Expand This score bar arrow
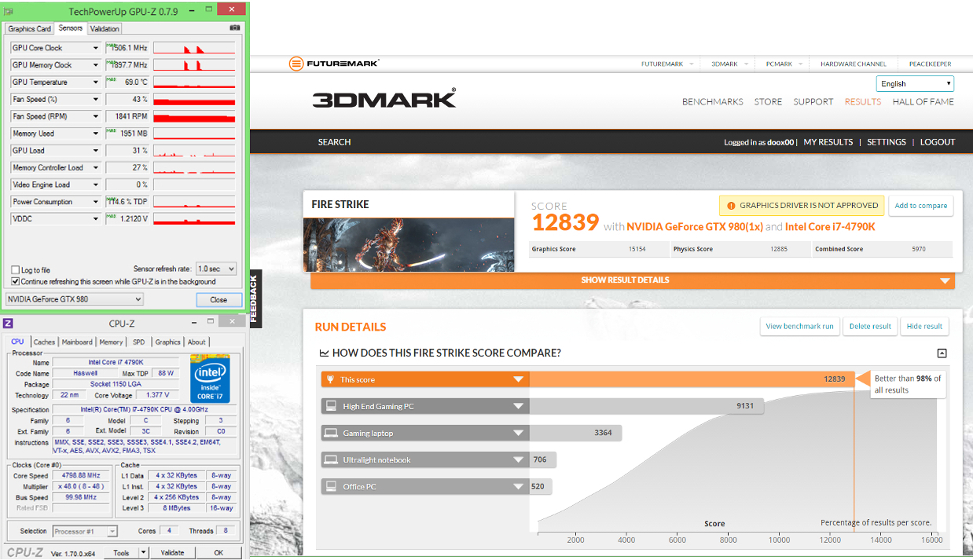Viewport: 973px width, 560px height. (x=518, y=379)
